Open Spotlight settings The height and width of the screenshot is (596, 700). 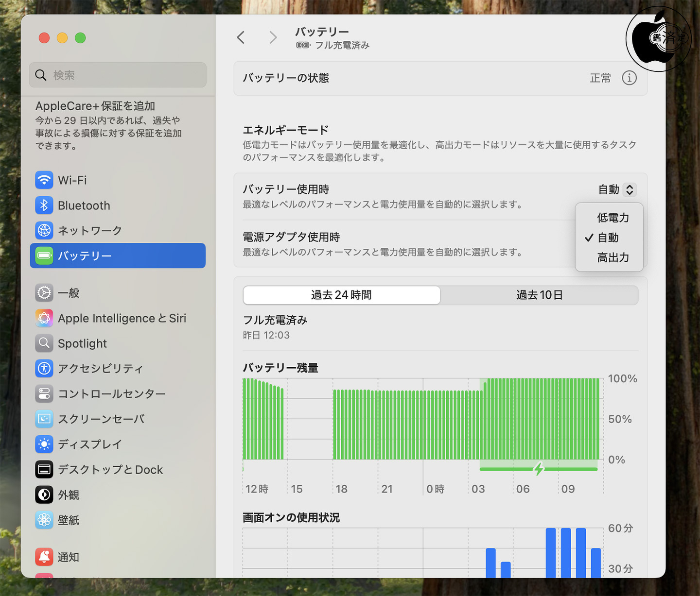click(x=82, y=343)
